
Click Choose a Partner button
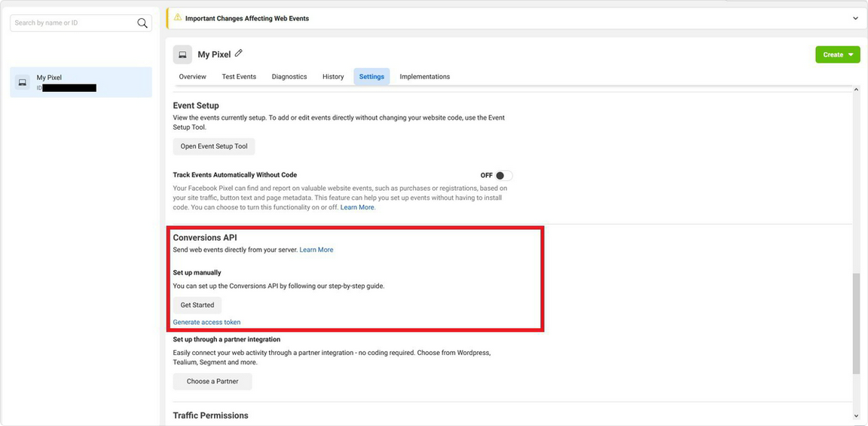click(212, 381)
